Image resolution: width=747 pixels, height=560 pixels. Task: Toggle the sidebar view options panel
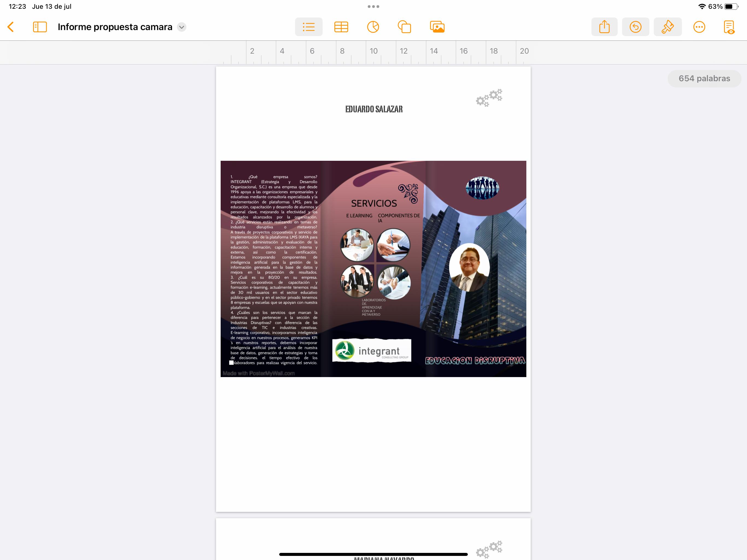click(40, 27)
